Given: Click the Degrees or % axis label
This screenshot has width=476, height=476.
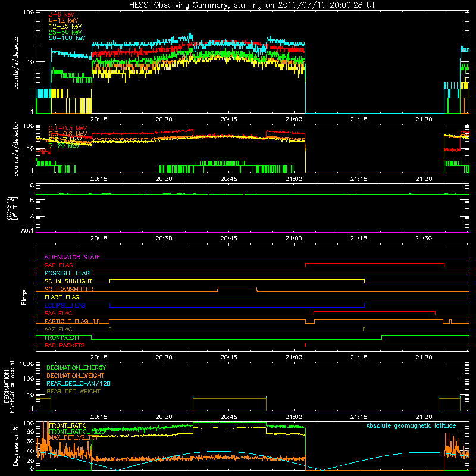Looking at the screenshot, I should point(15,446).
